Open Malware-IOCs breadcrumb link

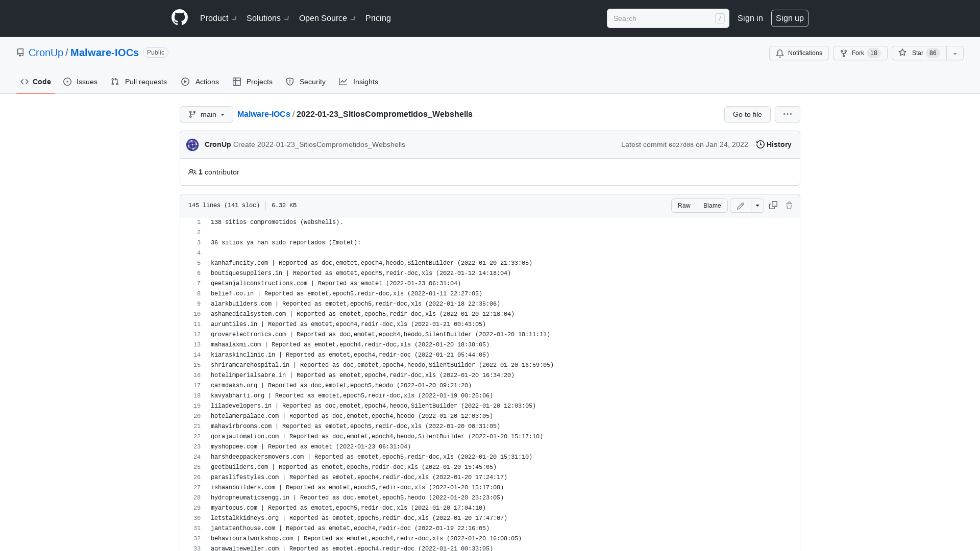pos(264,114)
